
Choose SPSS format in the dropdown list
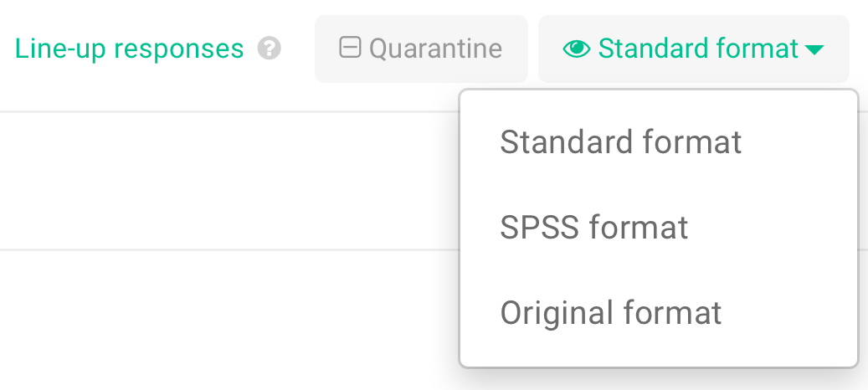(593, 228)
